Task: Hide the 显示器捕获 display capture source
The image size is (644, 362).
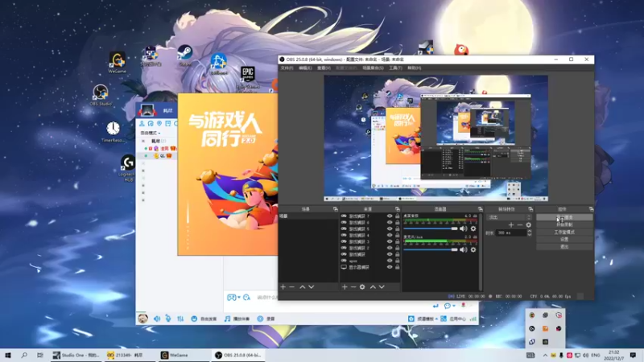Action: (x=390, y=267)
